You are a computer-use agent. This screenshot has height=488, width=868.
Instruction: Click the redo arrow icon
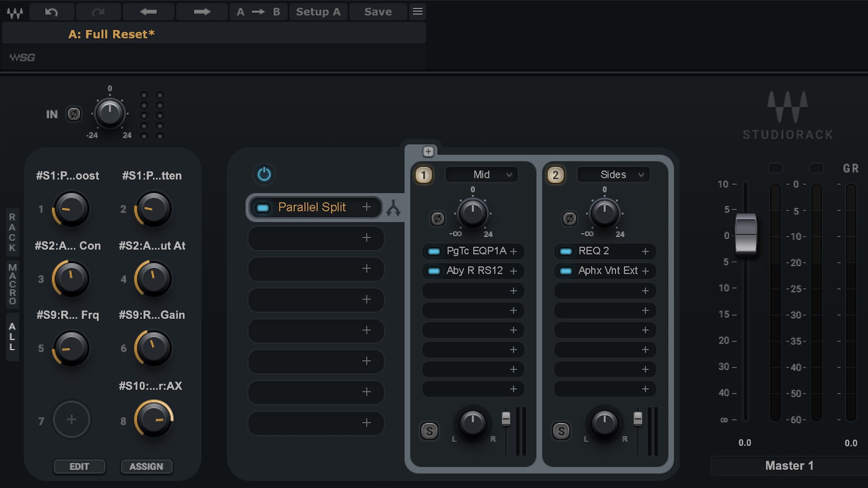(99, 12)
